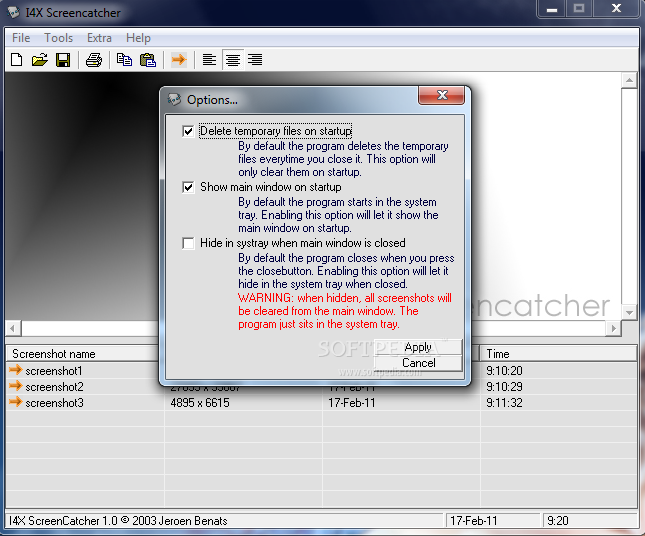Close the Options dialog with X
645x536 pixels.
coord(441,95)
